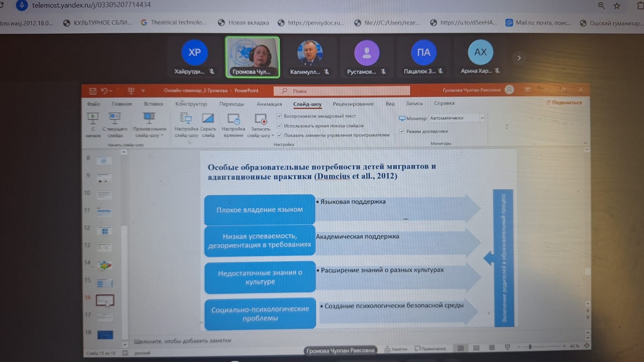Click Rehearse Timings icon
Screen dimensions: 644x362
(x=233, y=119)
